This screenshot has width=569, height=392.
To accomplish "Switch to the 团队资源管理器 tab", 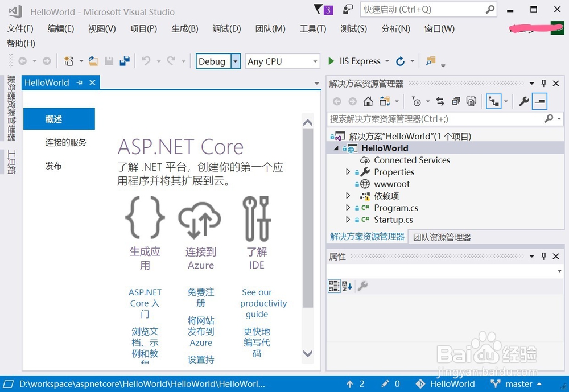I will [441, 236].
